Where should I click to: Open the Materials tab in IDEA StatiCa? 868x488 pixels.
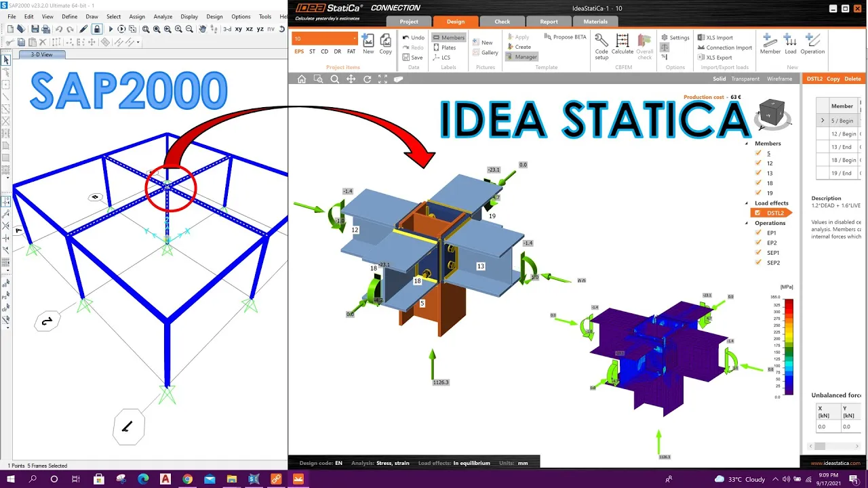[x=595, y=21]
